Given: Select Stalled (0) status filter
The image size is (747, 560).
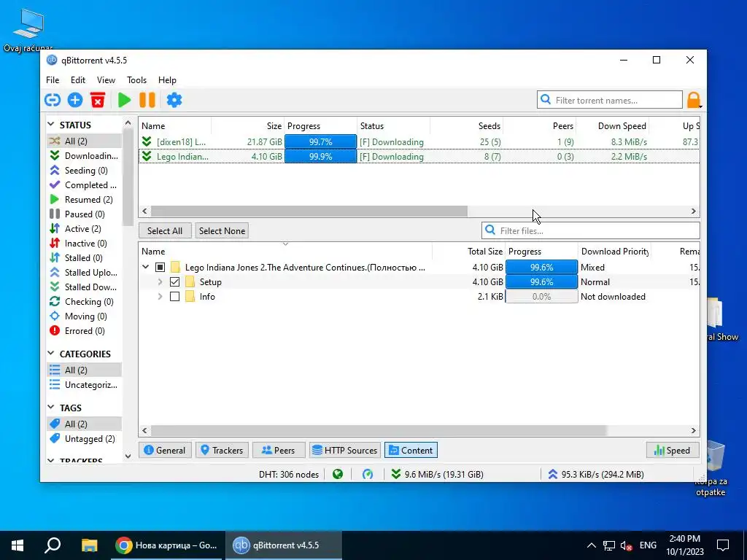Looking at the screenshot, I should click(84, 258).
